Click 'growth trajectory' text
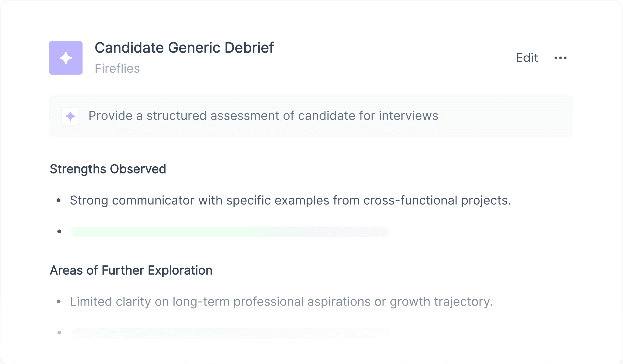This screenshot has width=623, height=364. click(441, 302)
